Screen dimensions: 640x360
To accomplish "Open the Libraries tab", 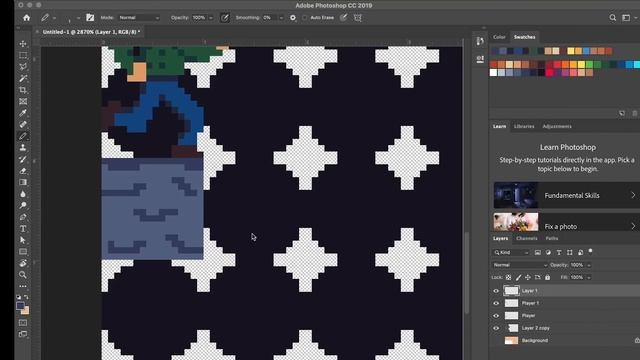I will (x=524, y=127).
